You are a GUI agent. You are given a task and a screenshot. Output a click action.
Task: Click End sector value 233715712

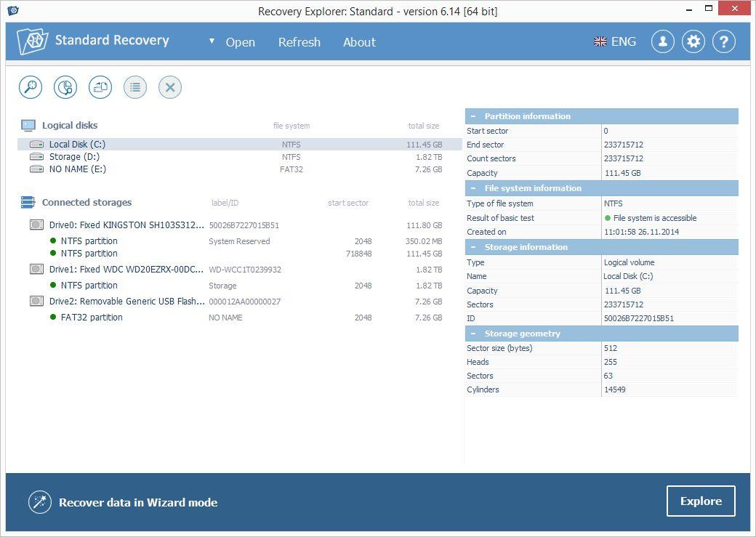[624, 145]
